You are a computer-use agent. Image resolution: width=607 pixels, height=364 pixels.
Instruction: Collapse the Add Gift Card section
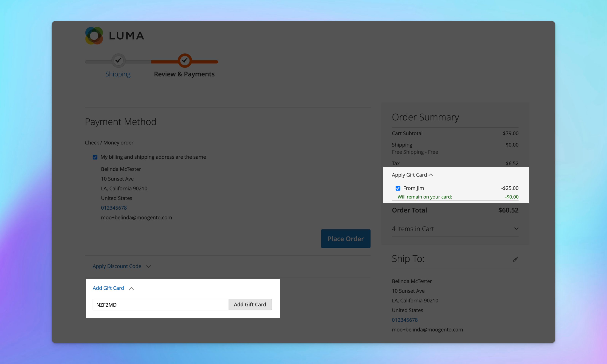click(x=133, y=288)
